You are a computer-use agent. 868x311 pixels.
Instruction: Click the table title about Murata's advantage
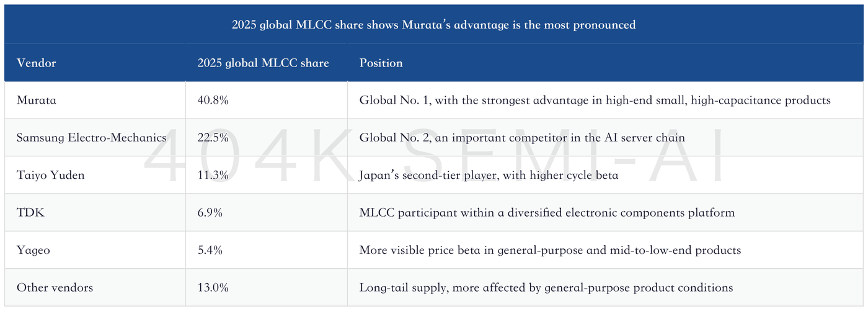(x=433, y=25)
